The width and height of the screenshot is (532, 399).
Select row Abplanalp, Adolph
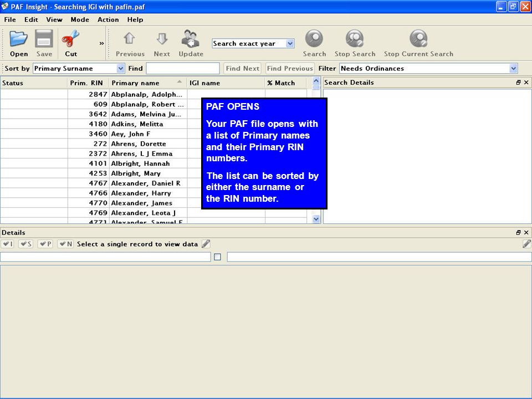tap(154, 94)
